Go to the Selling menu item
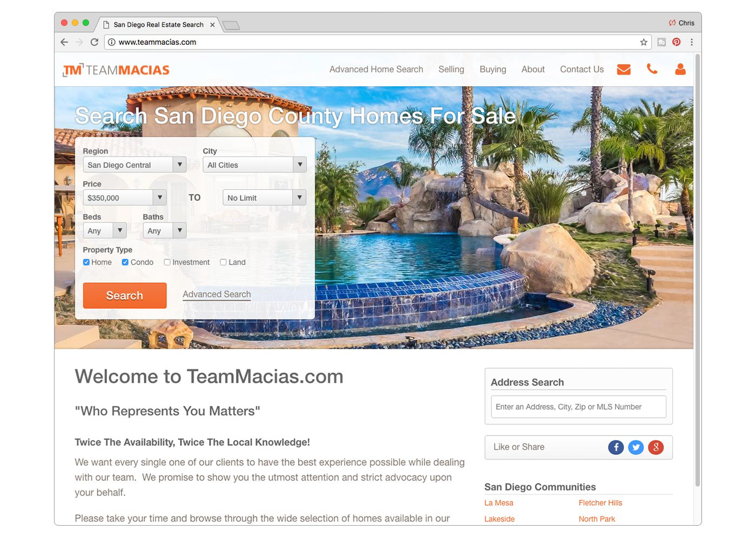The image size is (756, 537). pos(451,69)
